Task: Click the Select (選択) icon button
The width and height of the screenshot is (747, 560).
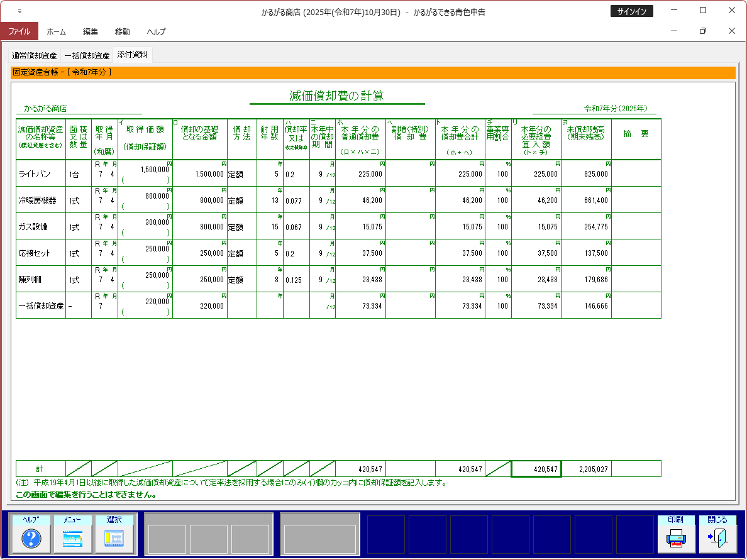Action: (x=114, y=538)
